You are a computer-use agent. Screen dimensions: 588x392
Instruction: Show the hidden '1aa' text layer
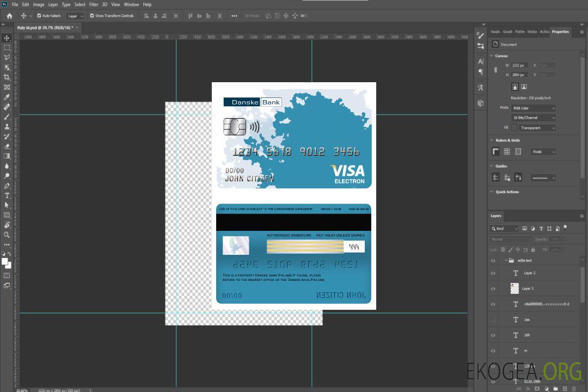[493, 320]
